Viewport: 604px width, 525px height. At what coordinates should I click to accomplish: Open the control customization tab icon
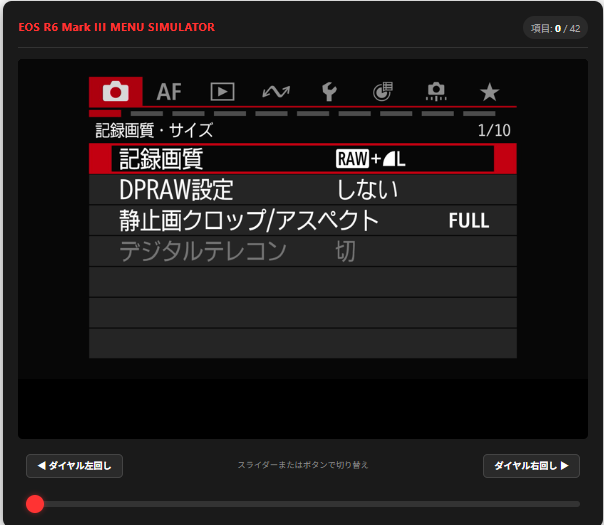[x=383, y=92]
